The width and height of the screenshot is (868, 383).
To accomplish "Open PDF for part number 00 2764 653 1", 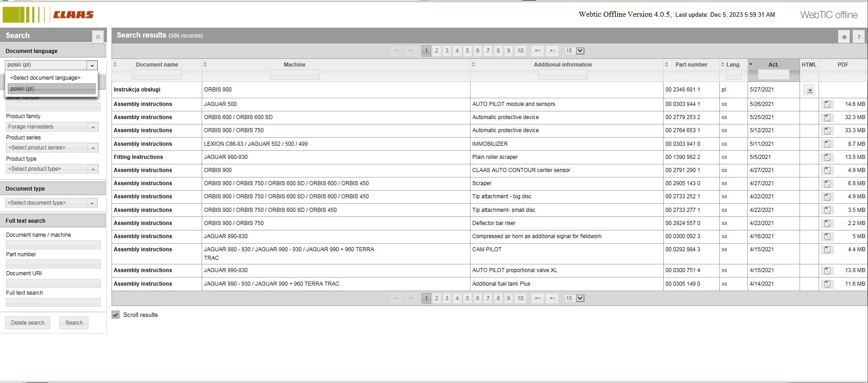I will (x=827, y=131).
